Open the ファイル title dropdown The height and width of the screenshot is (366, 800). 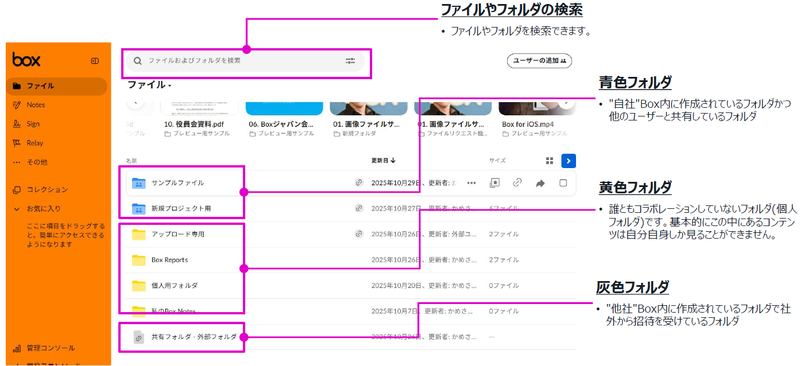(149, 85)
